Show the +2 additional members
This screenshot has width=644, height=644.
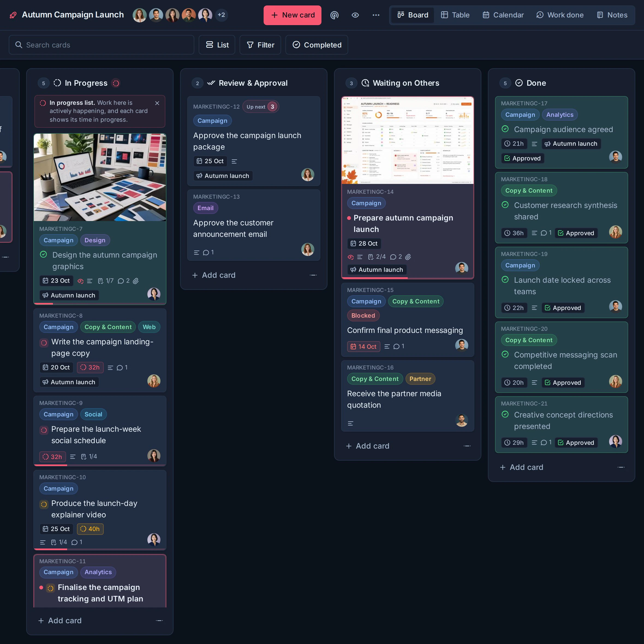221,15
